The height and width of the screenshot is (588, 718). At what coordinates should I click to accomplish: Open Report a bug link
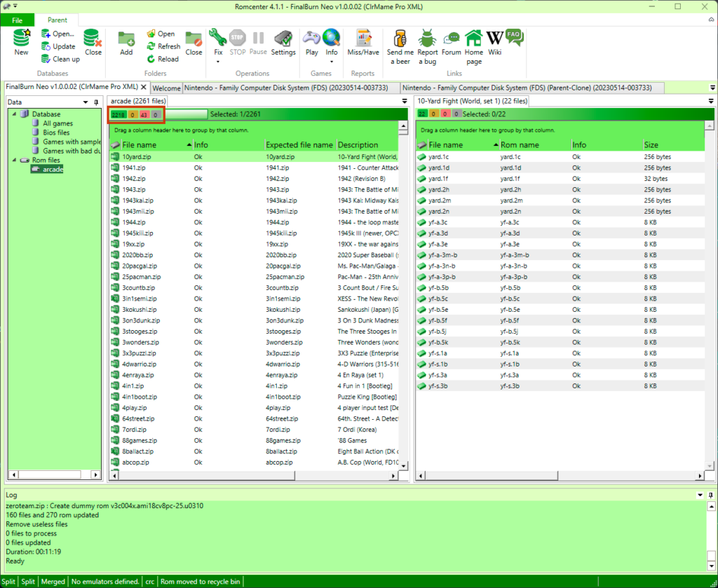[427, 47]
